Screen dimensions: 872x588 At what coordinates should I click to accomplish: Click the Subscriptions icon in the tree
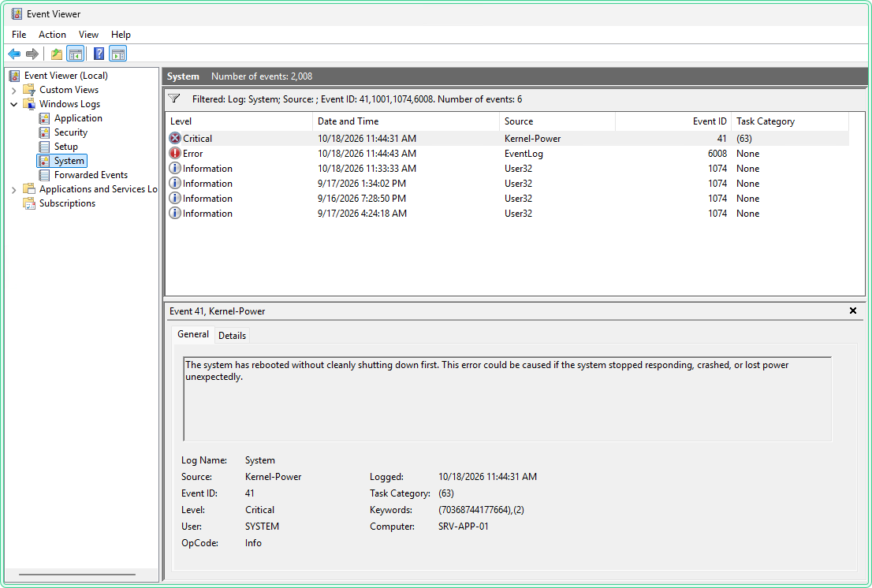(x=29, y=203)
